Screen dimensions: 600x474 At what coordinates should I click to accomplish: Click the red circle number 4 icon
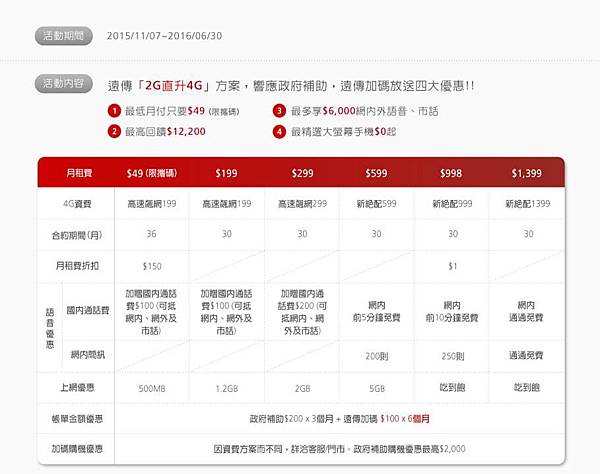pos(279,132)
